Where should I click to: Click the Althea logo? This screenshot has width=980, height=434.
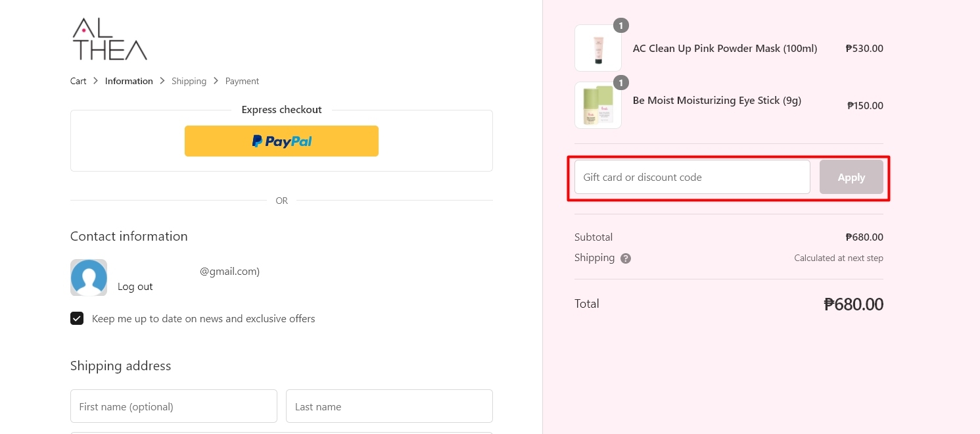pyautogui.click(x=108, y=38)
